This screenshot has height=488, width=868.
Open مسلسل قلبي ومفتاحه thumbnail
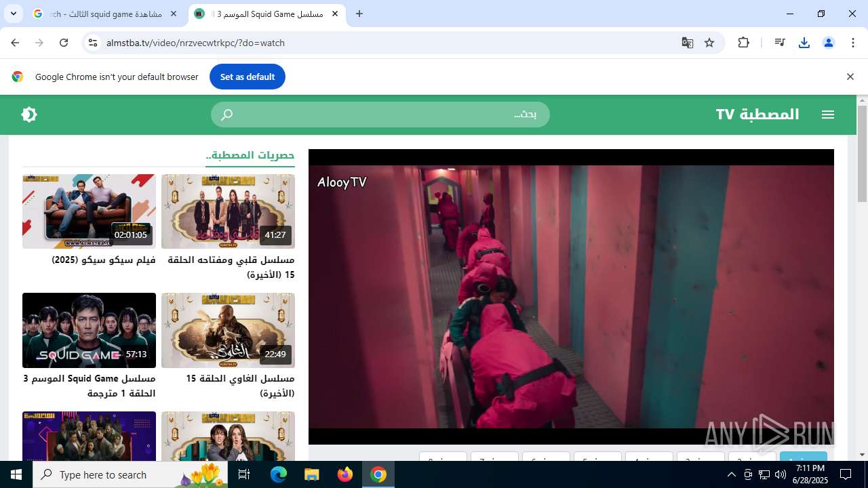pyautogui.click(x=228, y=211)
